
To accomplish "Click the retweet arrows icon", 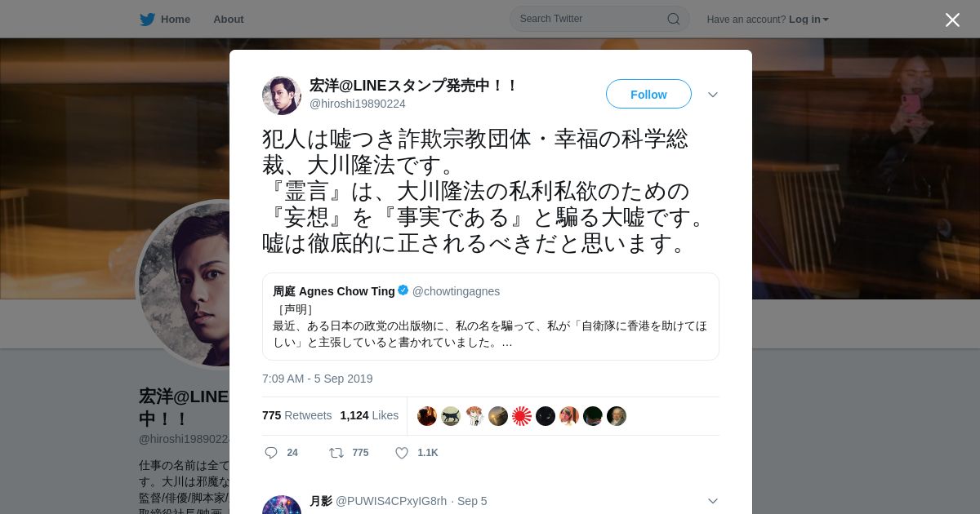I will point(336,453).
